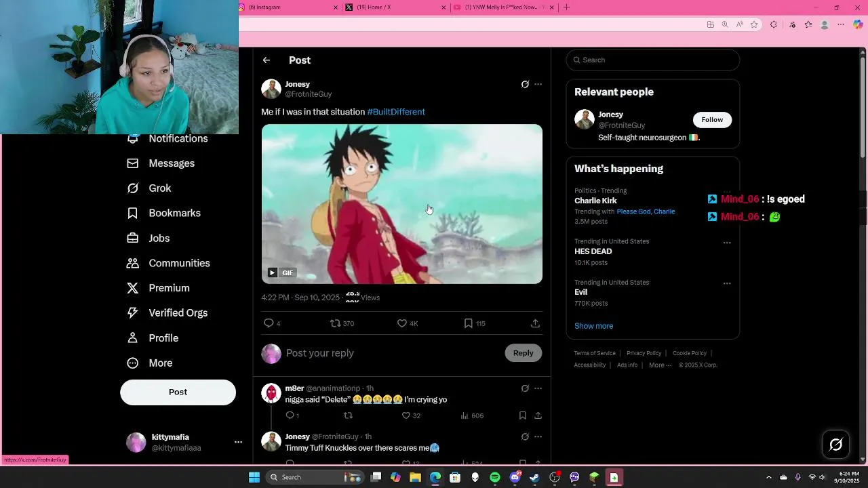The height and width of the screenshot is (488, 868).
Task: Open more options on Jonesy's reply
Action: click(538, 437)
